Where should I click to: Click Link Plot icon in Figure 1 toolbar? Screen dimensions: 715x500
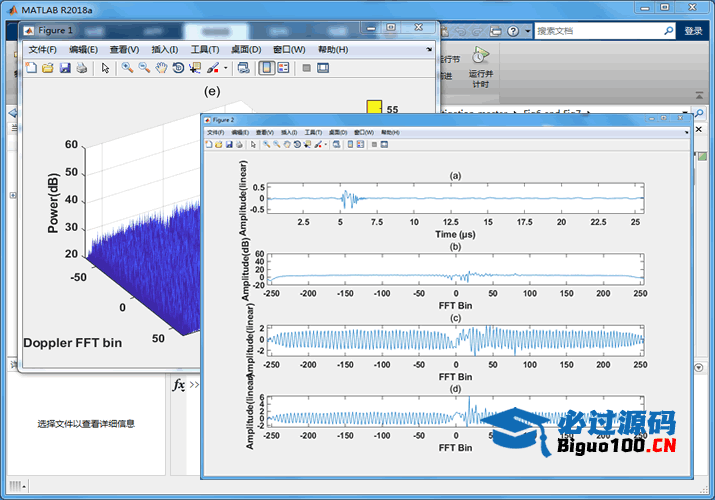[x=244, y=68]
